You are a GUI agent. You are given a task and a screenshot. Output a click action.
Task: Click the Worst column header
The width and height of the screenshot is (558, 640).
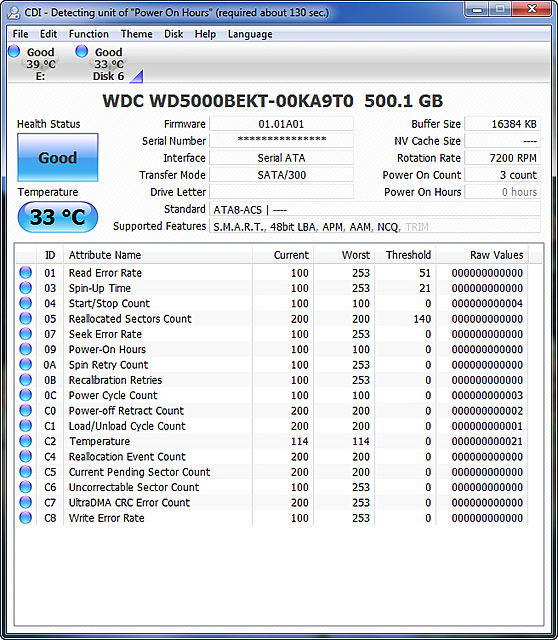point(344,255)
